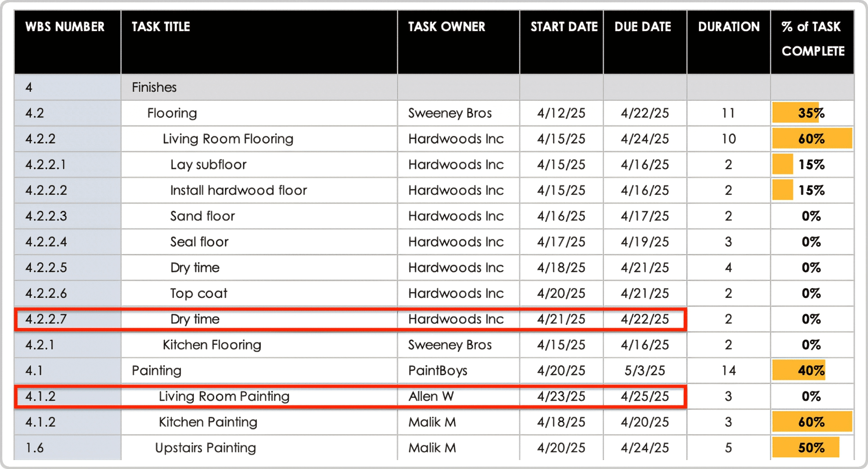
Task: Select the TASK TITLE column header
Action: 160,27
